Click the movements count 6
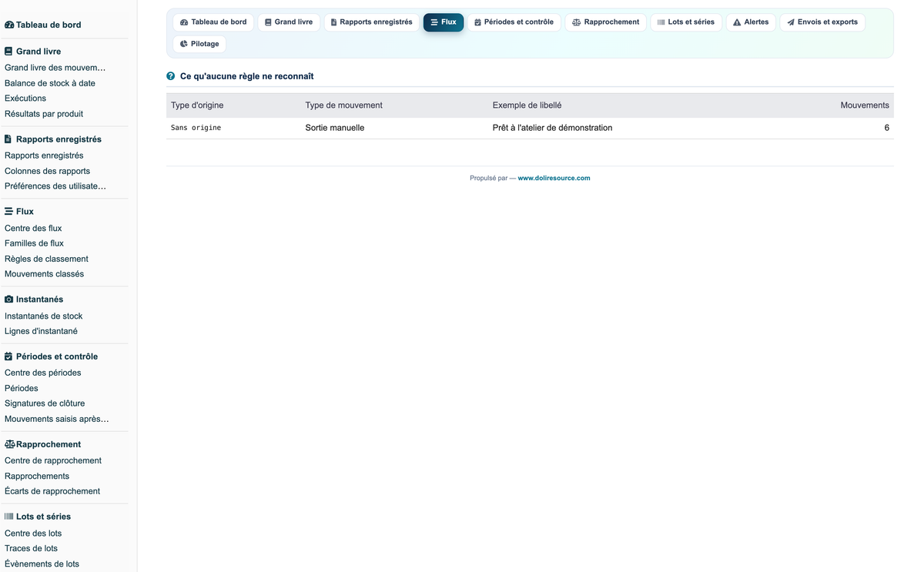The width and height of the screenshot is (924, 572). 887,128
